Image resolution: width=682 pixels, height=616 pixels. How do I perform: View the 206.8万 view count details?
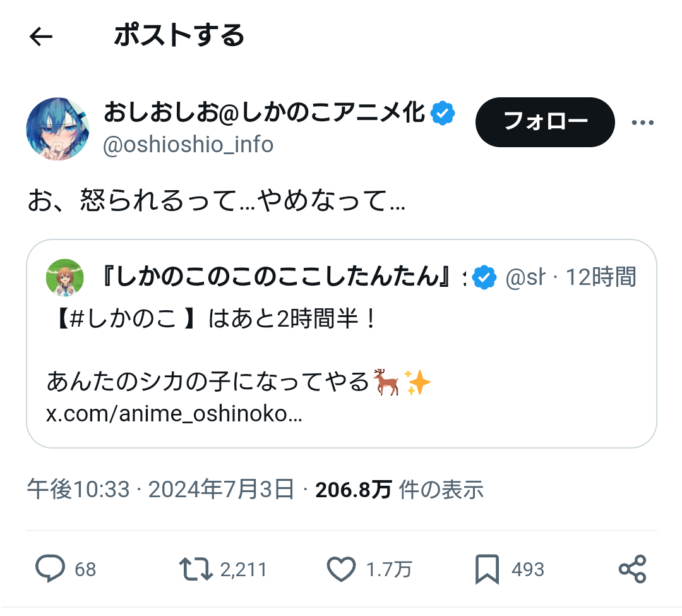354,490
